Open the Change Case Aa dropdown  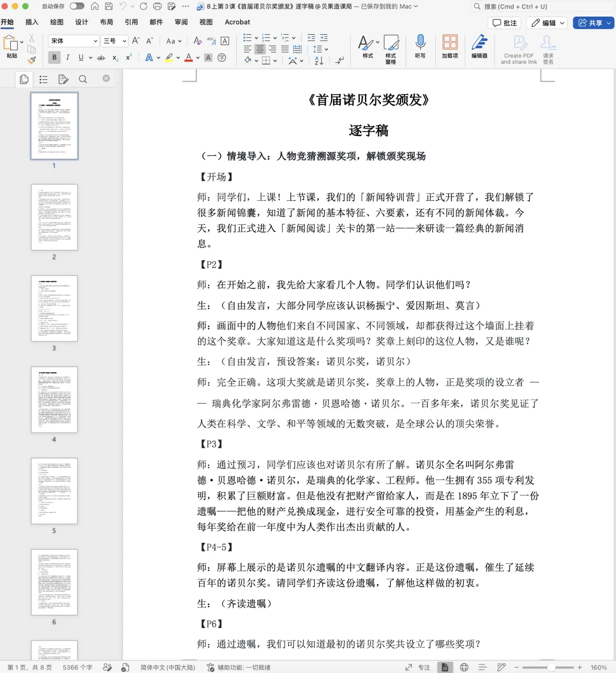click(x=173, y=41)
